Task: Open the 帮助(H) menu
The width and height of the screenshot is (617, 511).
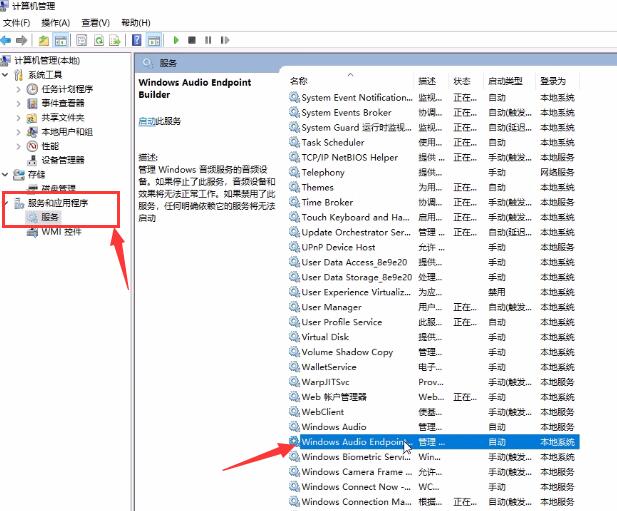Action: point(135,23)
